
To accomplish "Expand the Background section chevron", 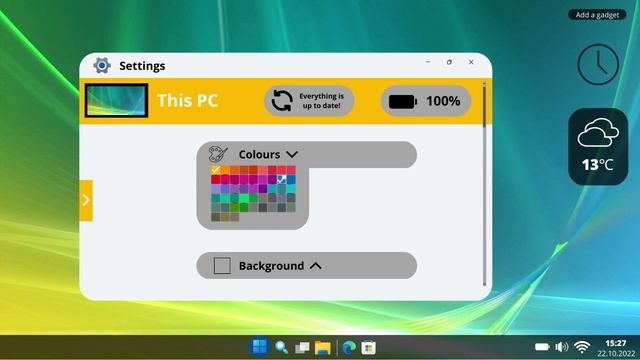I will coord(316,266).
